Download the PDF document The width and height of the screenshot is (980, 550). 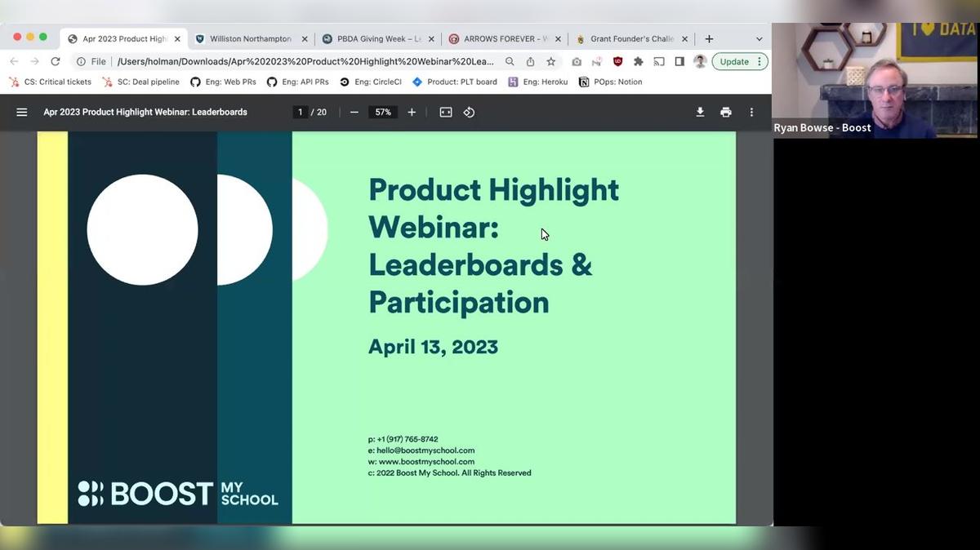point(700,112)
